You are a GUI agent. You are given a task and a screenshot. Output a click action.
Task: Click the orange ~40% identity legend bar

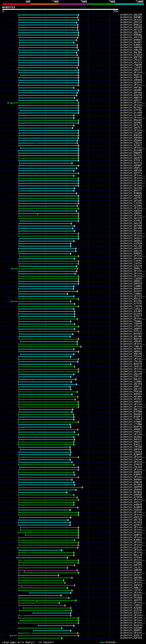(x=45, y=4)
